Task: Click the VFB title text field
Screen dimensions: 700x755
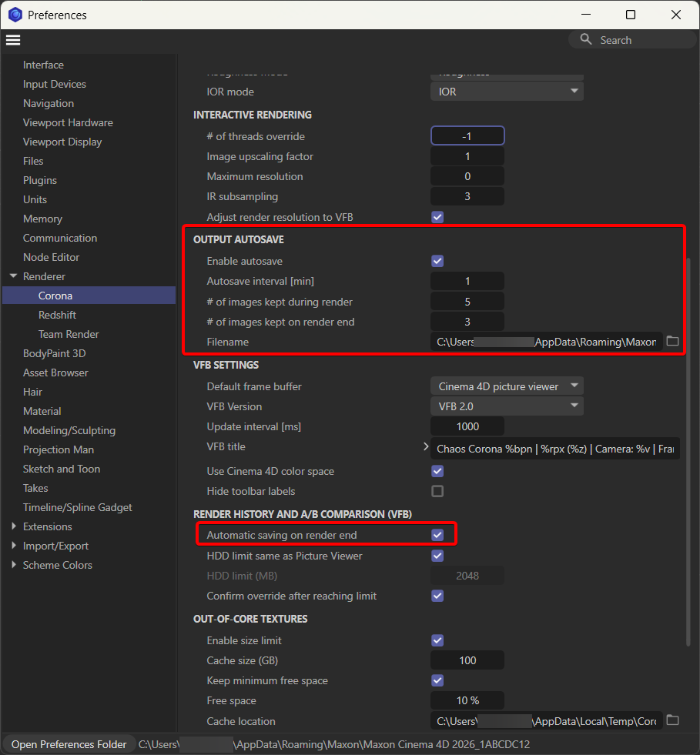Action: coord(555,448)
